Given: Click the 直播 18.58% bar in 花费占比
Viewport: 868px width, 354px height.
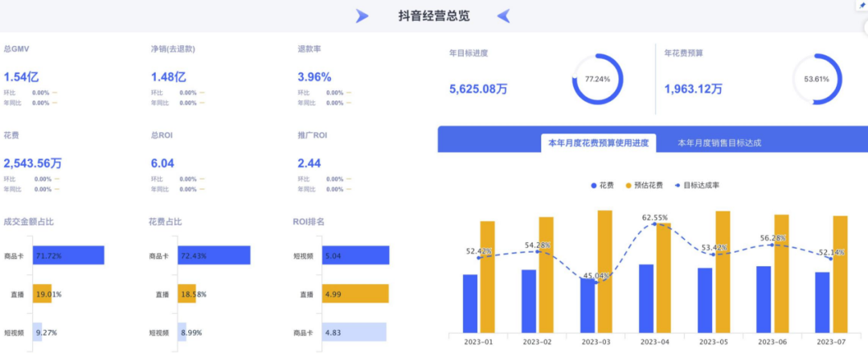Looking at the screenshot, I should pos(187,294).
